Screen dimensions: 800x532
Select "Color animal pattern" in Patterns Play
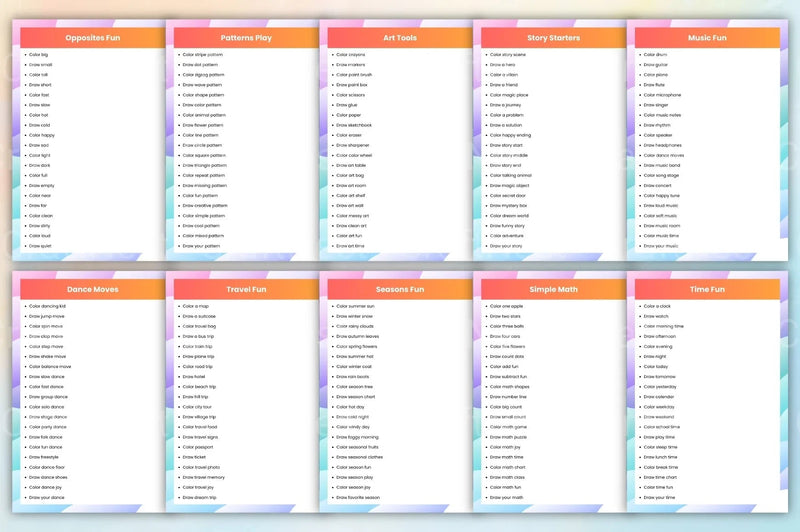coord(204,115)
